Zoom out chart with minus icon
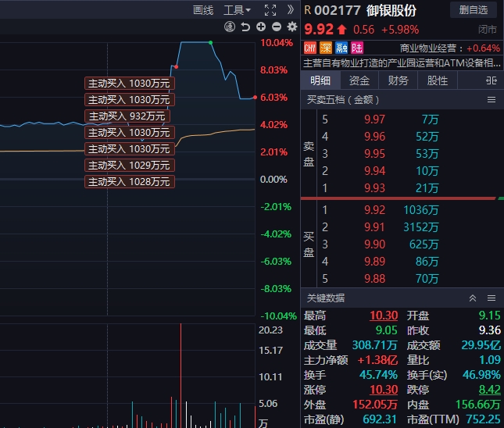 coord(277,27)
